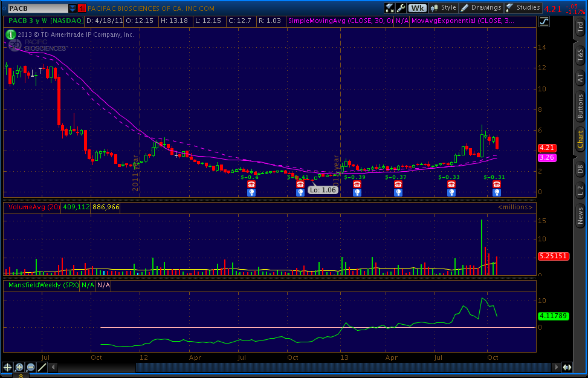Toggle the chart scale icon at top right
Image resolution: width=588 pixels, height=378 pixels.
(x=544, y=22)
